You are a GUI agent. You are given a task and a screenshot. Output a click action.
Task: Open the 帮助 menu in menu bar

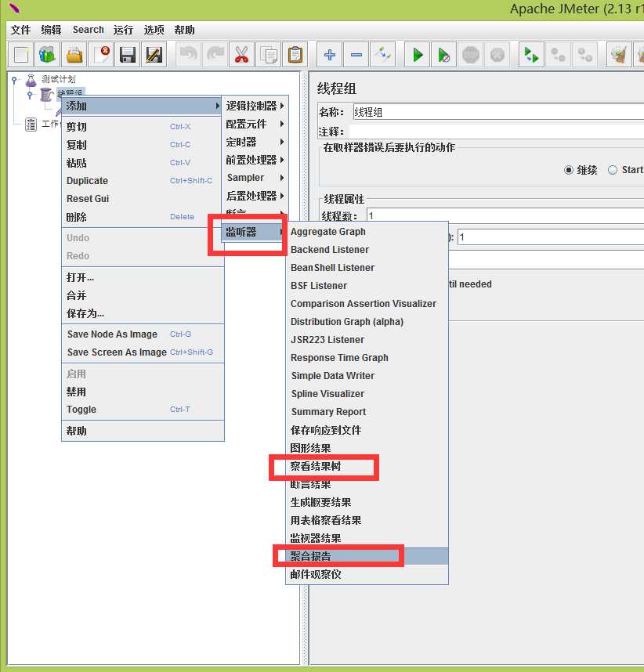tap(184, 30)
